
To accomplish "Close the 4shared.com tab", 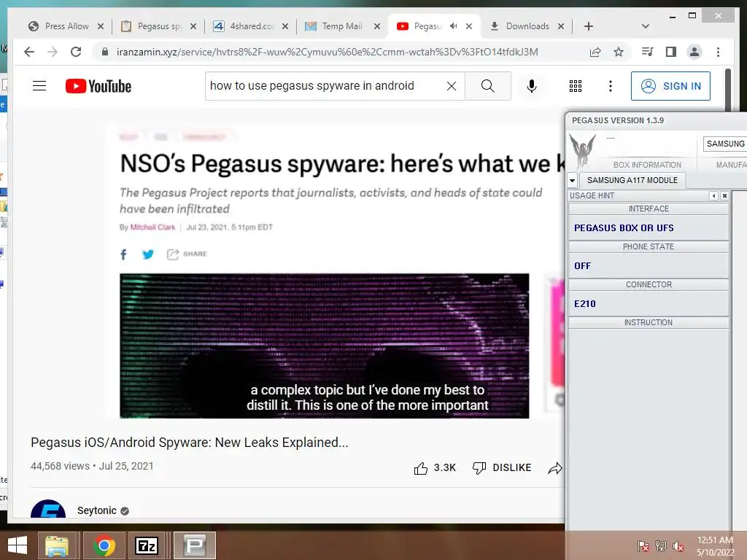I will coord(285,26).
